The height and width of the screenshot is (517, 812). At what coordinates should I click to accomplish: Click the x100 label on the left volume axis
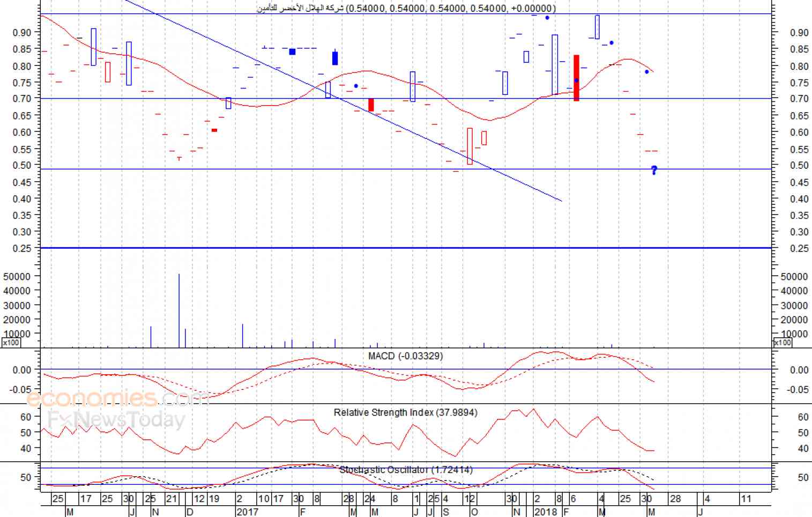coord(11,343)
